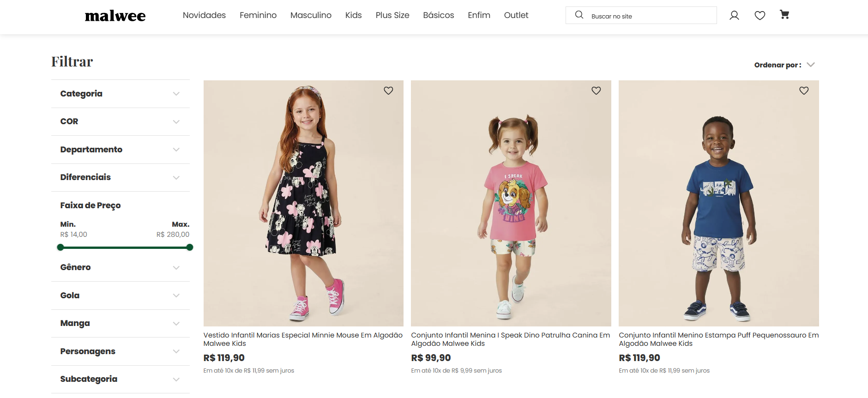The image size is (868, 398).
Task: Expand the Personagens filter
Action: [121, 351]
